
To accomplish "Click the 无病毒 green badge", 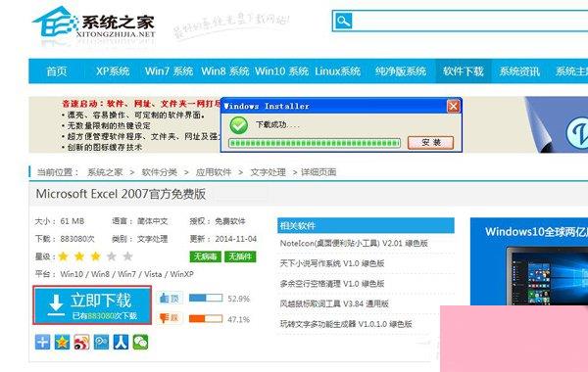I will [x=205, y=256].
